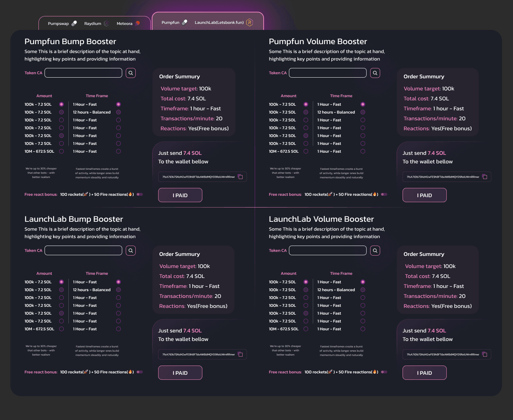Click 'Transactions/minute: 20' in LaunchLab Bump Booster summary

[x=190, y=296]
